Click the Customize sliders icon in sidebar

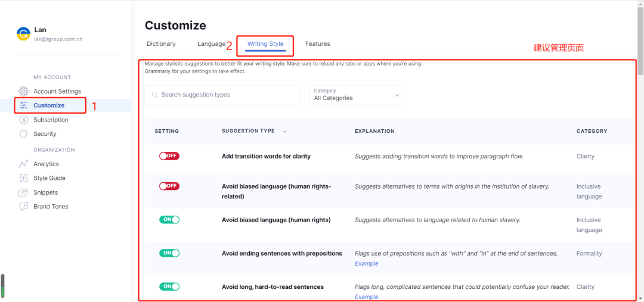[x=23, y=105]
